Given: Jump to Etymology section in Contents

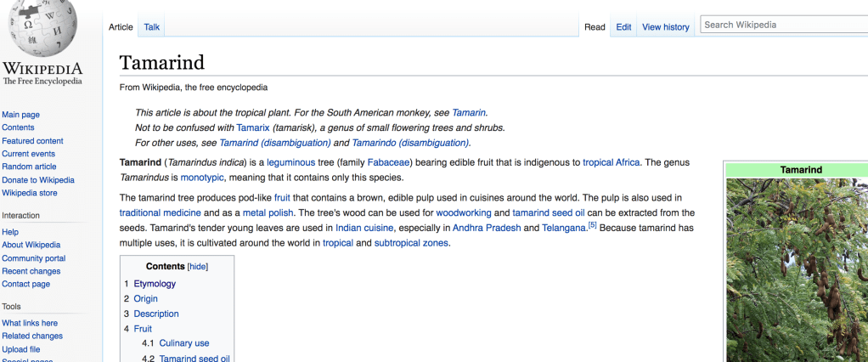Looking at the screenshot, I should pos(155,284).
